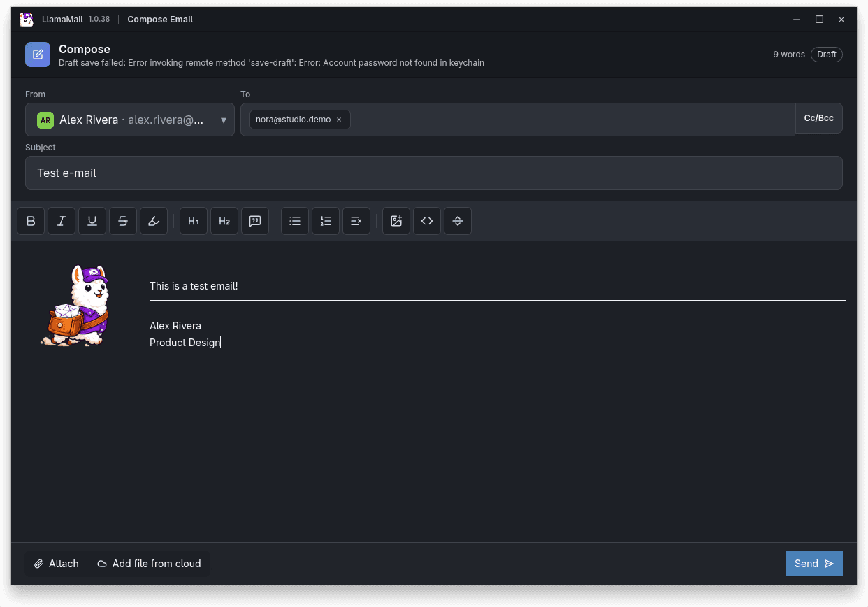Apply Heading 2 style

[x=224, y=221]
